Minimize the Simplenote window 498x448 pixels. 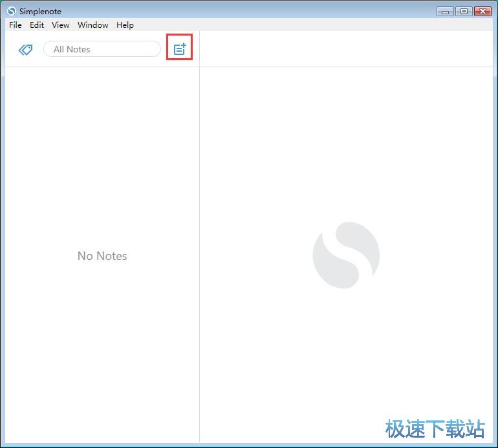[445, 12]
